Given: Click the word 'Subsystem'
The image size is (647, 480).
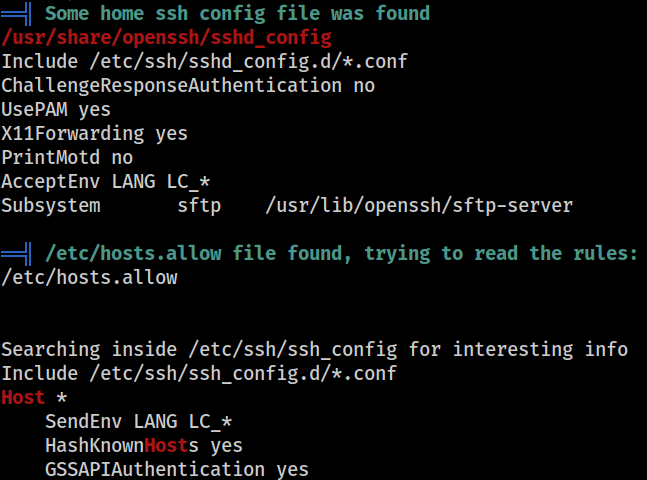Looking at the screenshot, I should click(x=51, y=206).
